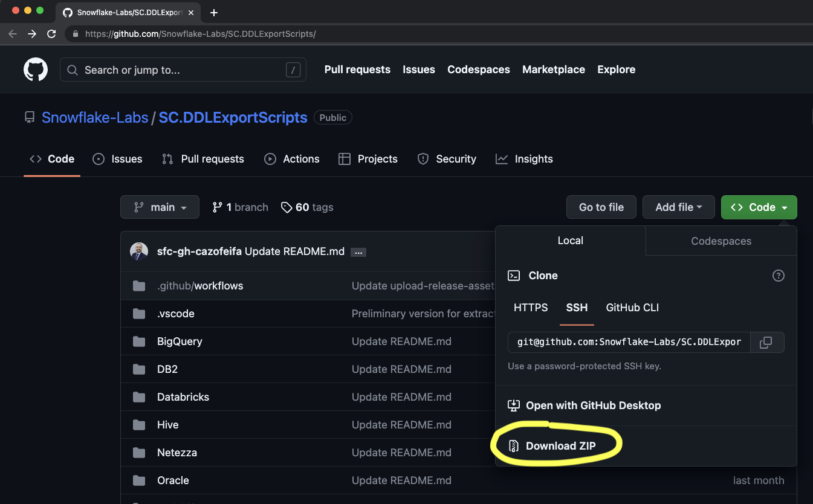
Task: Open the Marketplace menu item
Action: (553, 69)
